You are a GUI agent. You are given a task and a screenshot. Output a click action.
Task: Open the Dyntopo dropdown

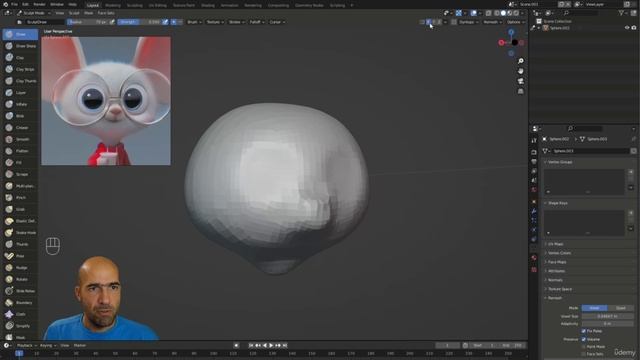[469, 22]
